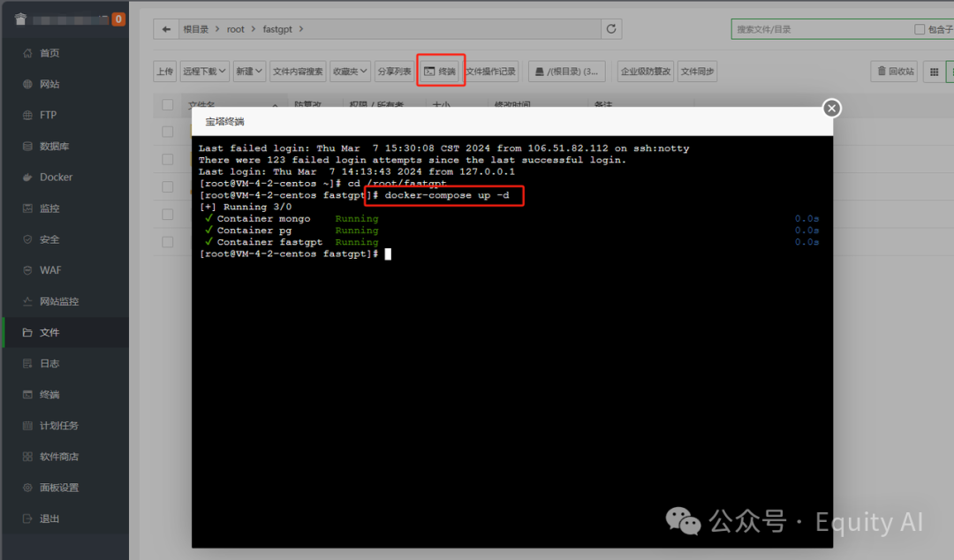The image size is (954, 560).
Task: Expand the 收藏夹 dropdown
Action: (x=350, y=72)
